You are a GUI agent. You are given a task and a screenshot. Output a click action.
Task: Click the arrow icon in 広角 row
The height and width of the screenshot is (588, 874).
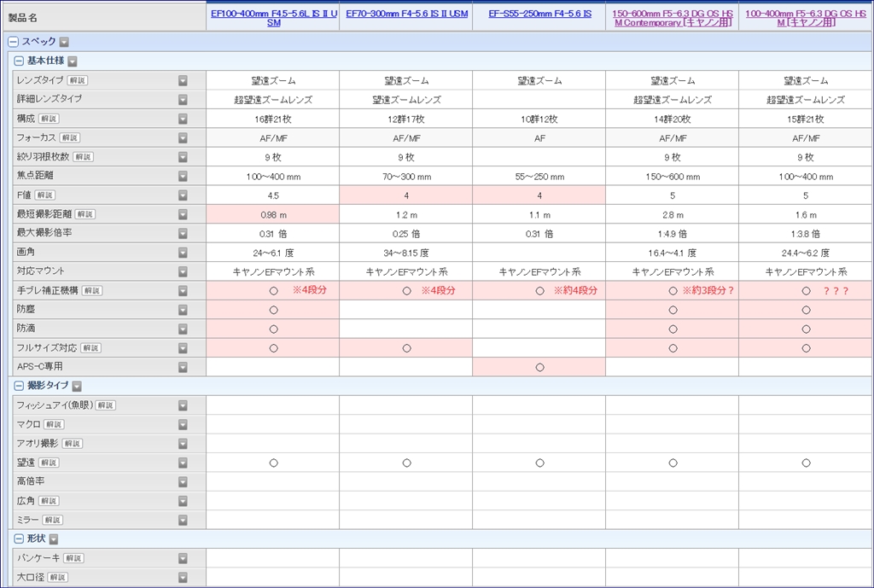coord(183,501)
